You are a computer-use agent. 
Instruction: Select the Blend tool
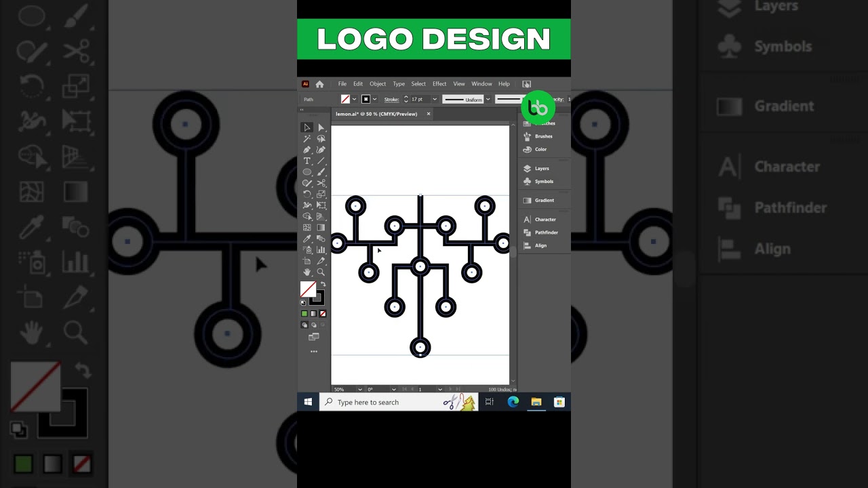pos(321,239)
